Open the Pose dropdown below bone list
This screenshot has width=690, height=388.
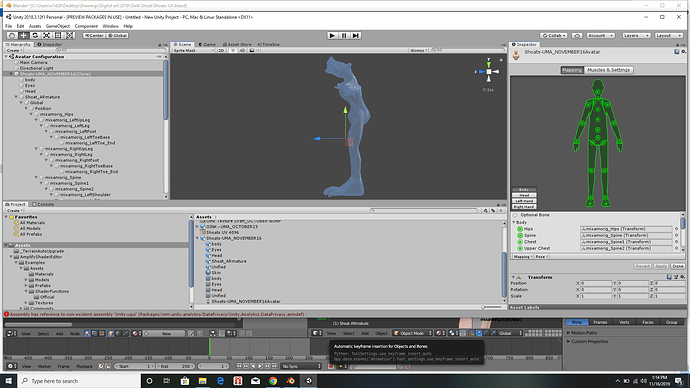[x=542, y=256]
